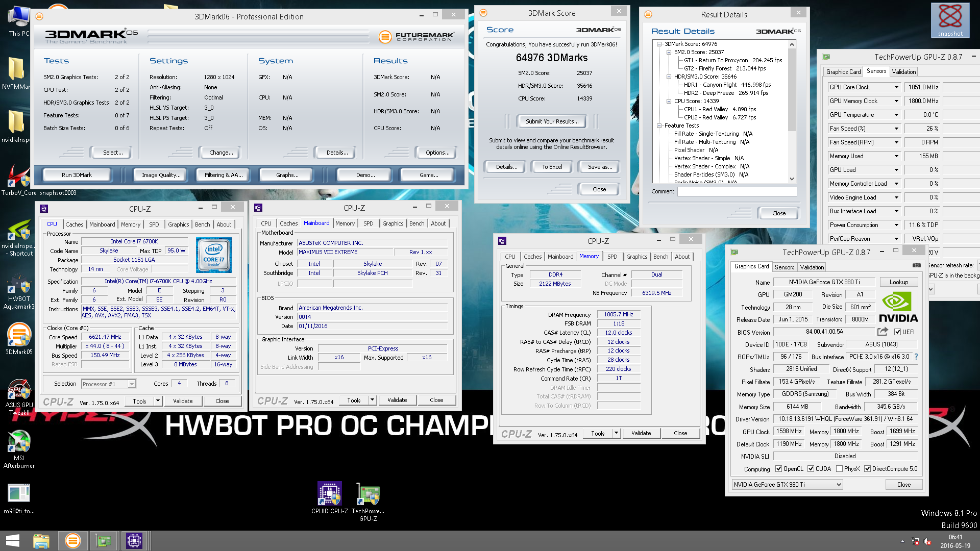
Task: Launch the MSI Afterburner desktop icon
Action: click(x=19, y=449)
